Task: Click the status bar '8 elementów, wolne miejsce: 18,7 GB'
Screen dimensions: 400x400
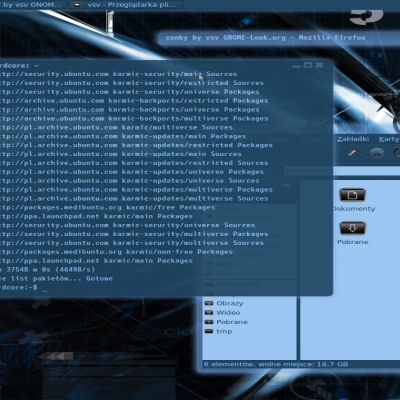Action: pos(276,364)
